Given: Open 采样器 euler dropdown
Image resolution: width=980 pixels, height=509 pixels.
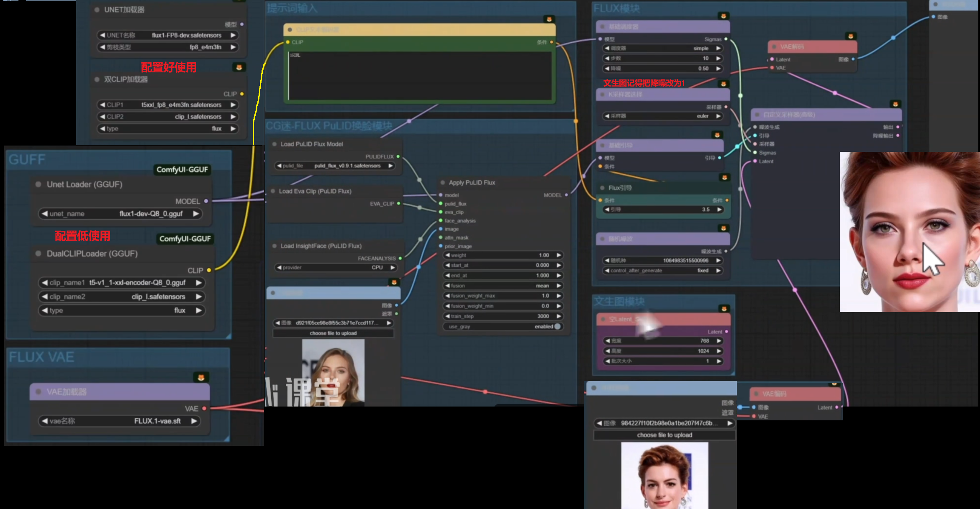Looking at the screenshot, I should 663,116.
